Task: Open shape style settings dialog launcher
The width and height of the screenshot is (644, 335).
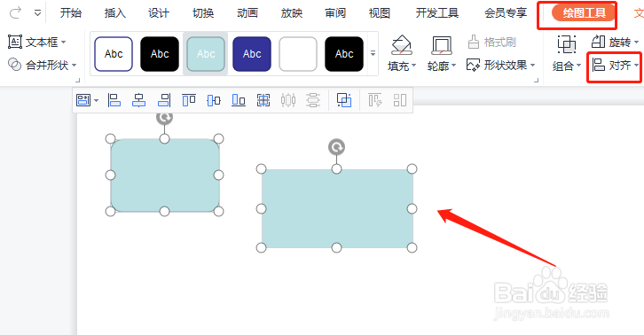Action: pos(536,80)
